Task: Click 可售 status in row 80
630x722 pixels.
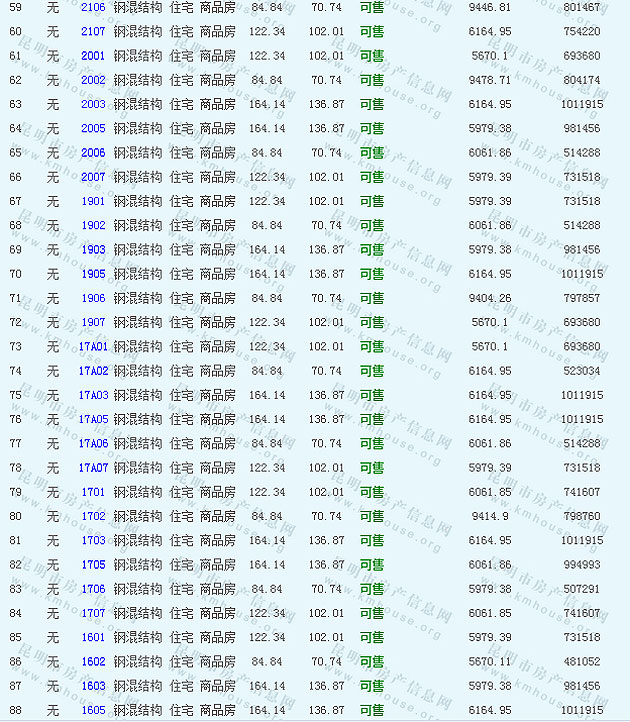Action: [371, 517]
